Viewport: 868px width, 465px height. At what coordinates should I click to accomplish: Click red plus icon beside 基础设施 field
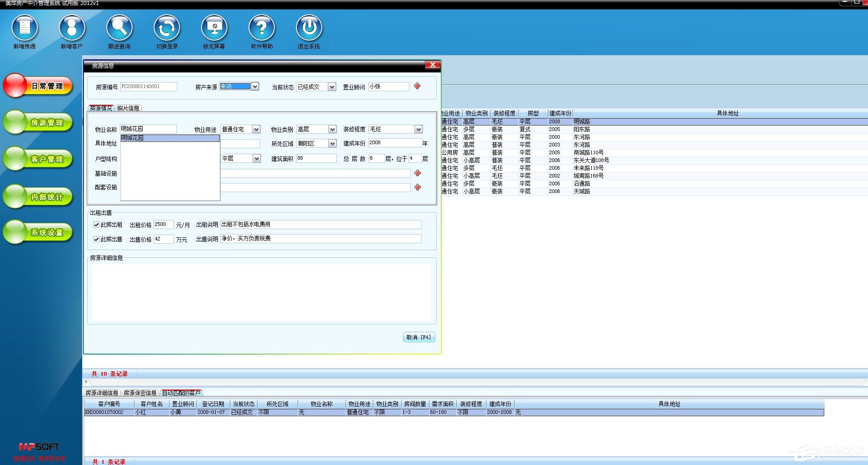tap(417, 173)
